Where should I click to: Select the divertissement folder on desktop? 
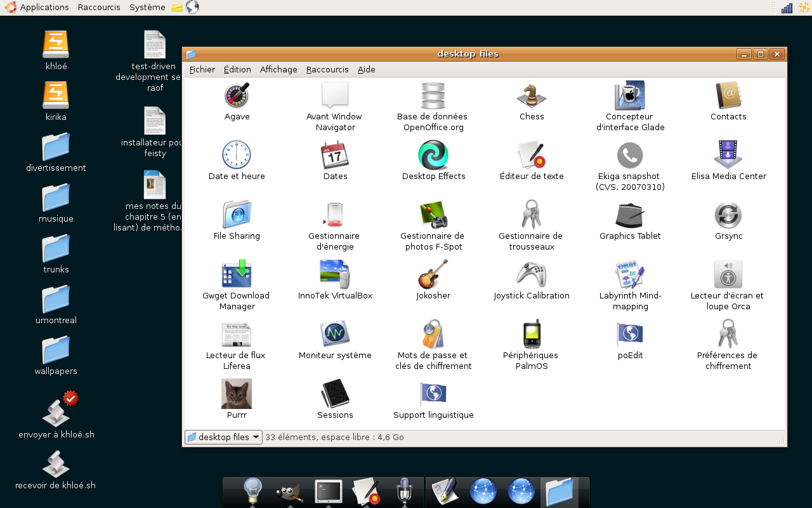(x=56, y=147)
